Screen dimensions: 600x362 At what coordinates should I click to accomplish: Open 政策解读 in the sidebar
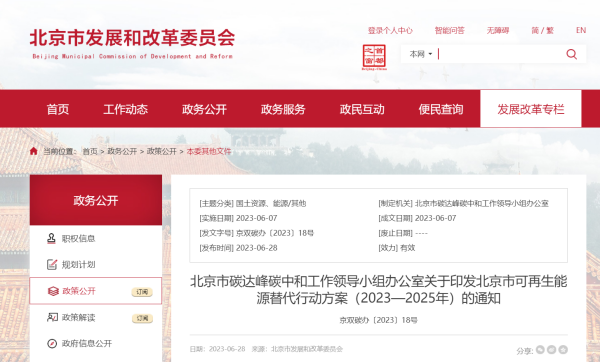click(x=78, y=317)
